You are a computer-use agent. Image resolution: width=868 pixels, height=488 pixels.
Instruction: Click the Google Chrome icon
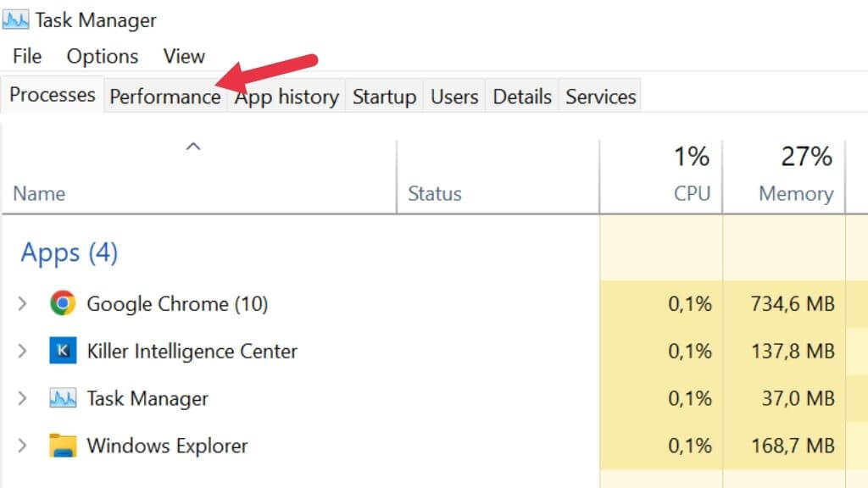click(63, 303)
